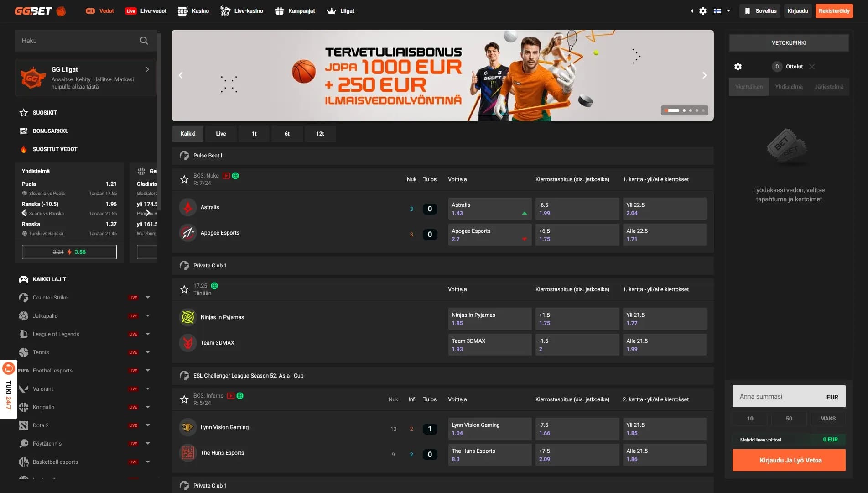The image size is (868, 493).
Task: Expand the Koripallo dropdown arrow
Action: click(x=148, y=407)
